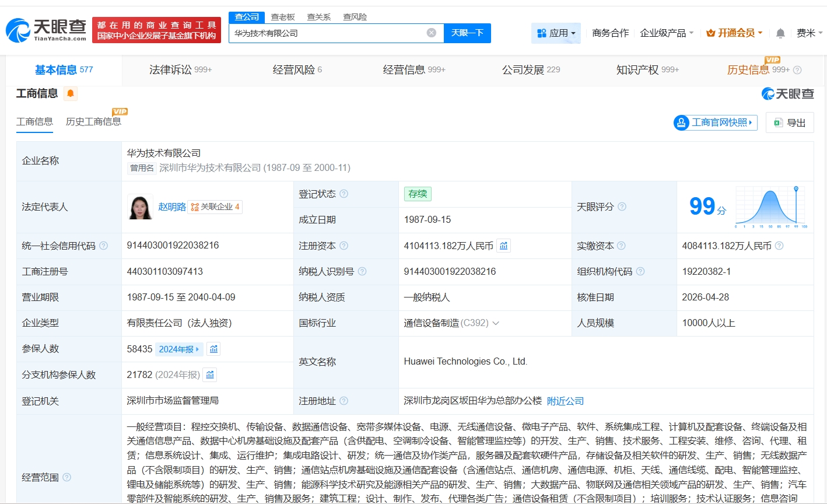This screenshot has width=827, height=504.
Task: Click the 99分 score value
Action: coord(707,206)
